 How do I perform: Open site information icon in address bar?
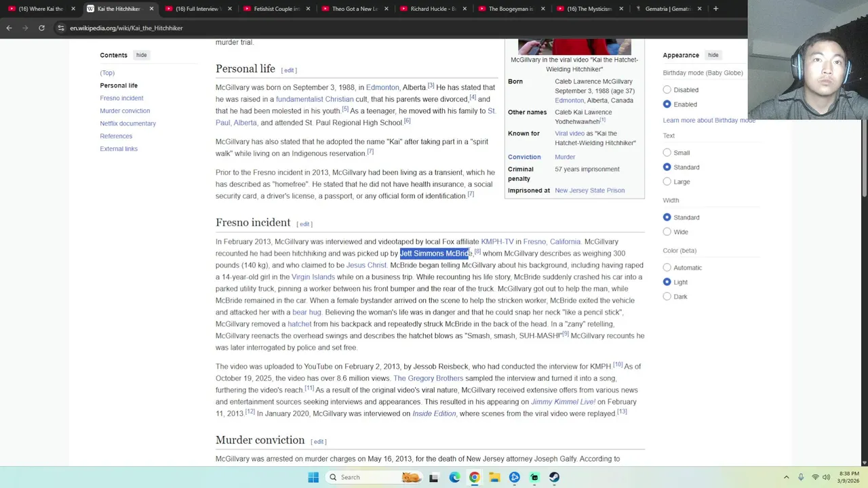[60, 28]
